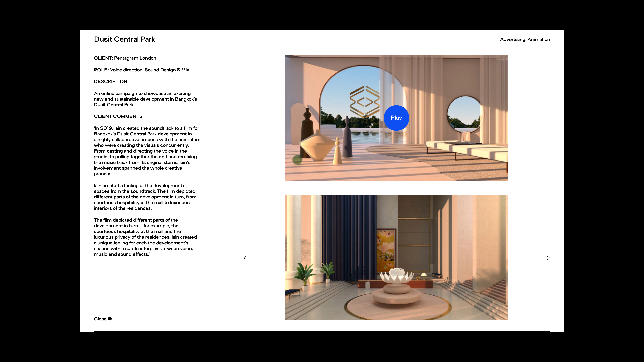Select the second slide indicator dash
The height and width of the screenshot is (362, 644).
388,313
